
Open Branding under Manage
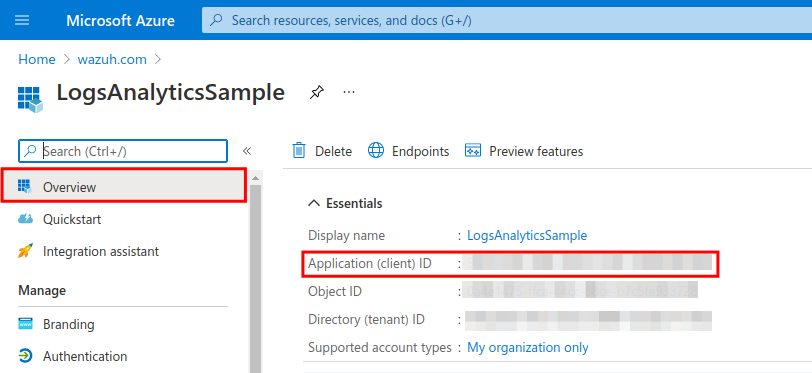coord(68,325)
